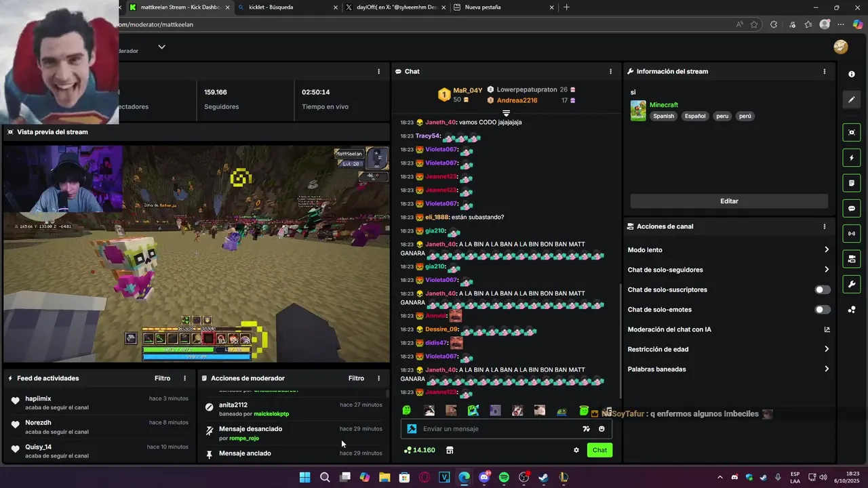Select the green Kick emote in the quick bar
Image resolution: width=868 pixels, height=488 pixels.
(x=406, y=411)
